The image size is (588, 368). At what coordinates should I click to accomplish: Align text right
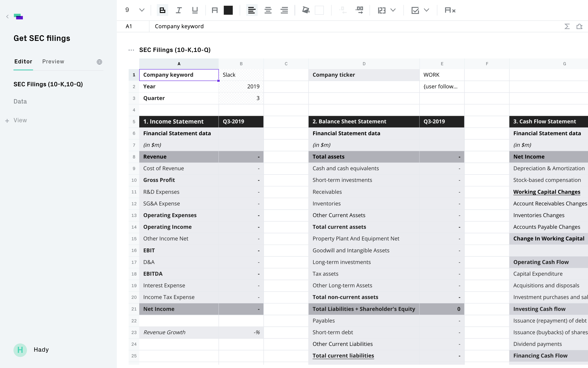coord(284,10)
